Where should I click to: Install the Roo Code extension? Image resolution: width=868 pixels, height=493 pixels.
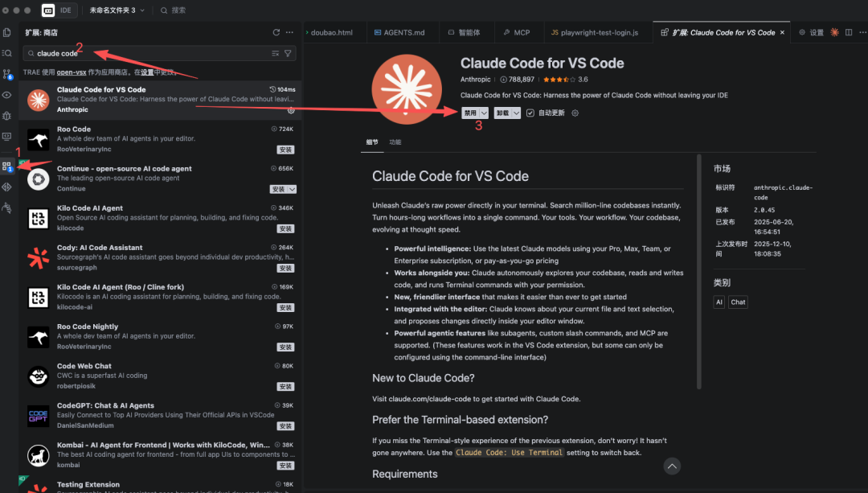point(285,150)
